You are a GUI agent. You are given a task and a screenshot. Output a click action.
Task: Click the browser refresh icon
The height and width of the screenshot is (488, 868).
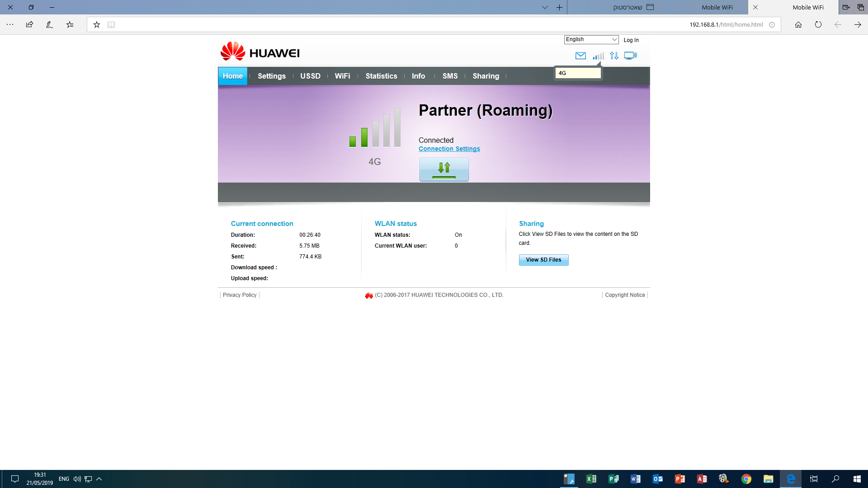pos(818,24)
